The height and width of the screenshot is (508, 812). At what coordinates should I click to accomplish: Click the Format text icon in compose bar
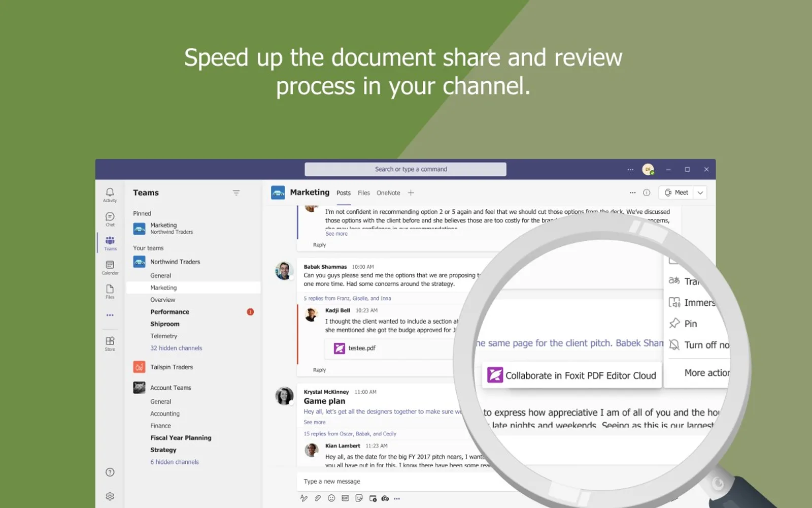(x=303, y=498)
